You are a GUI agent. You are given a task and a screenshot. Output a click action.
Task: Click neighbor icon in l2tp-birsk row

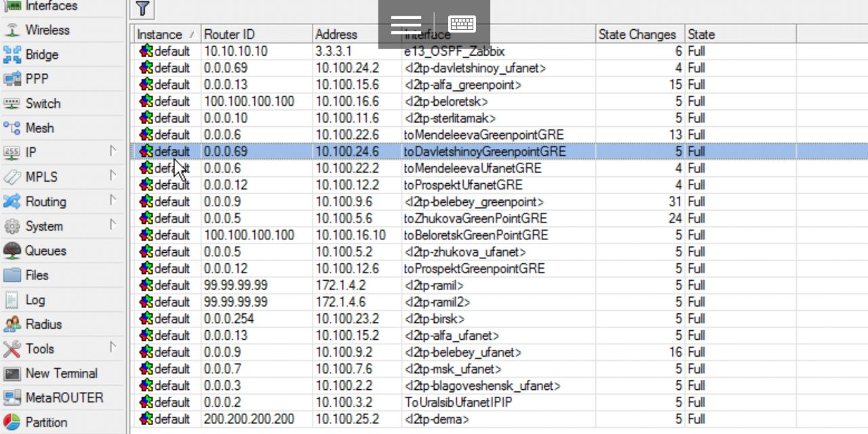tap(146, 319)
